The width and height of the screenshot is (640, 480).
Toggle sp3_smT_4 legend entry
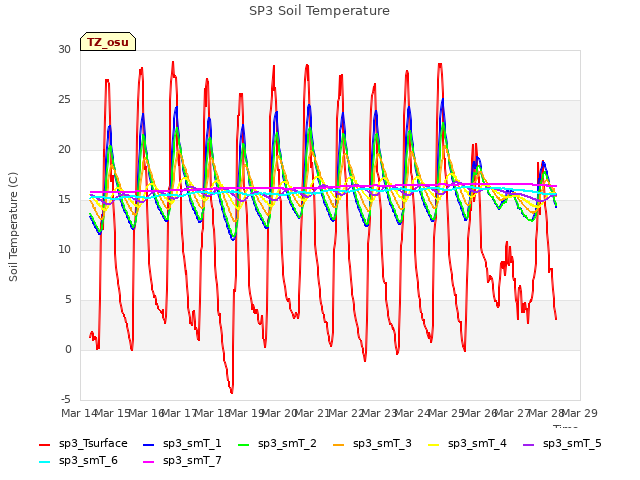point(467,444)
